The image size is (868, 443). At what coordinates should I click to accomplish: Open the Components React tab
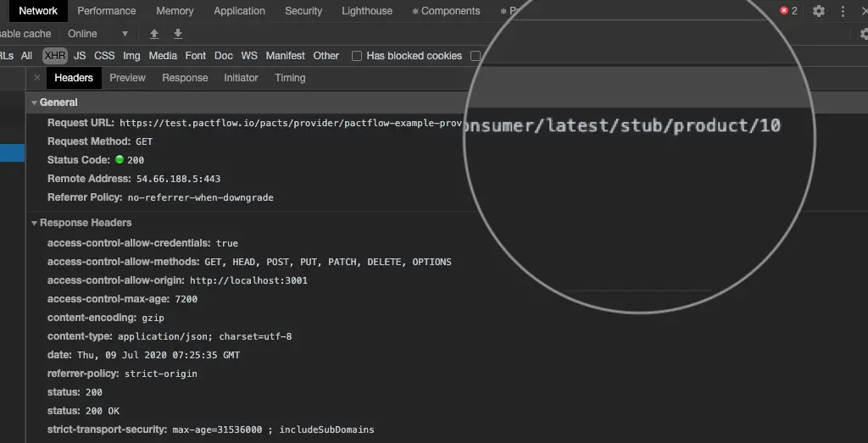tap(446, 11)
